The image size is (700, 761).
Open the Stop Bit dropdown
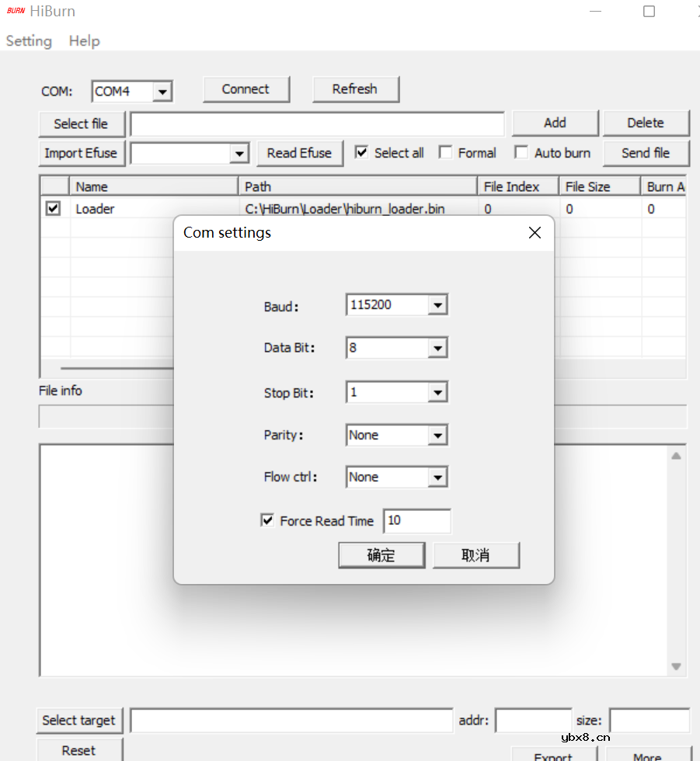438,393
